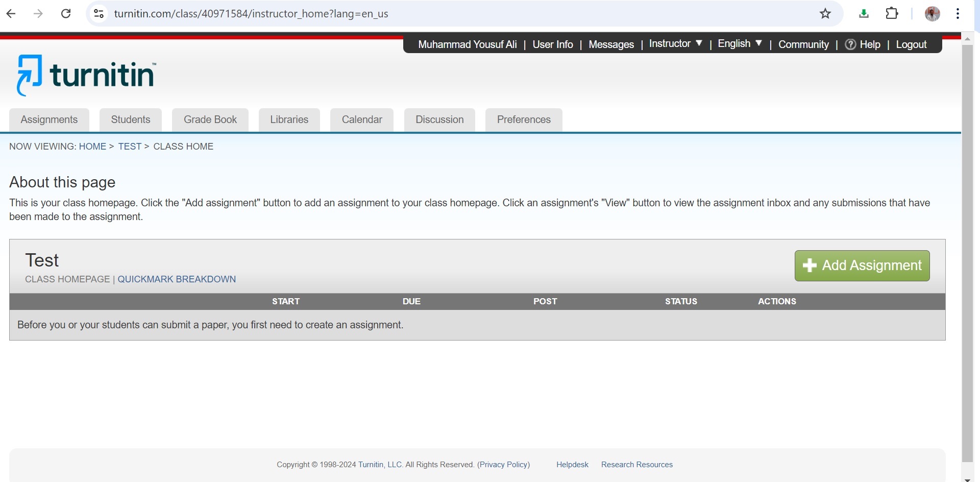
Task: Open Messages link
Action: (611, 44)
